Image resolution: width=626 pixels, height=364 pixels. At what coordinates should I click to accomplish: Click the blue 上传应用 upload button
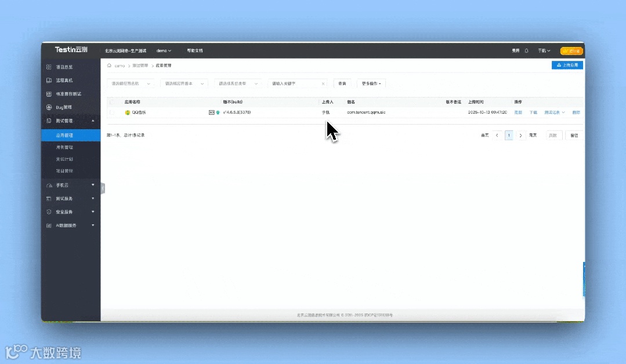click(567, 65)
